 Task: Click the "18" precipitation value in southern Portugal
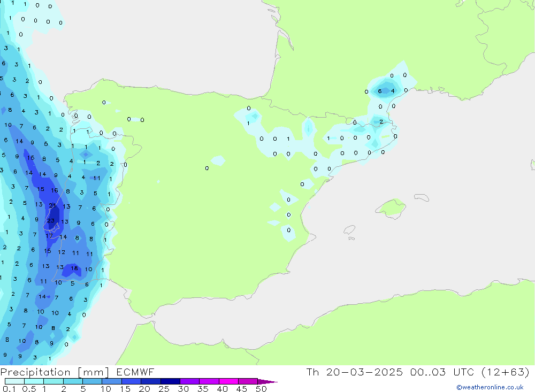(x=74, y=268)
